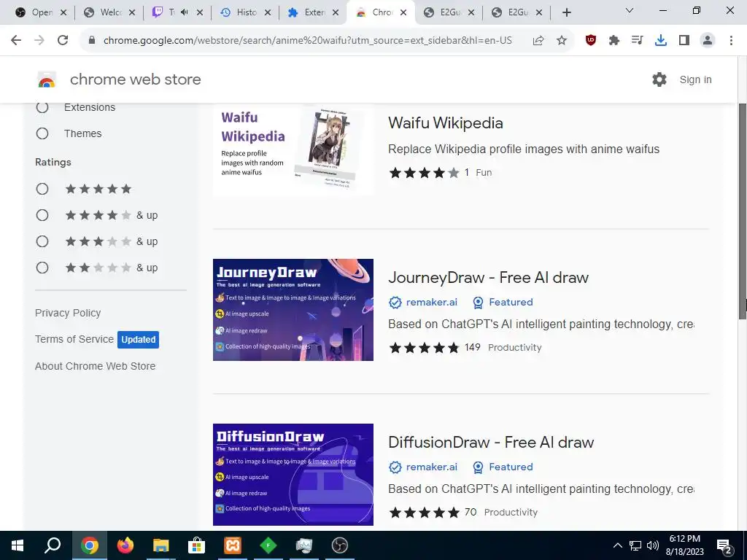Viewport: 747px width, 560px height.
Task: Click remaker.ai publisher under JourneyDraw
Action: pos(432,302)
